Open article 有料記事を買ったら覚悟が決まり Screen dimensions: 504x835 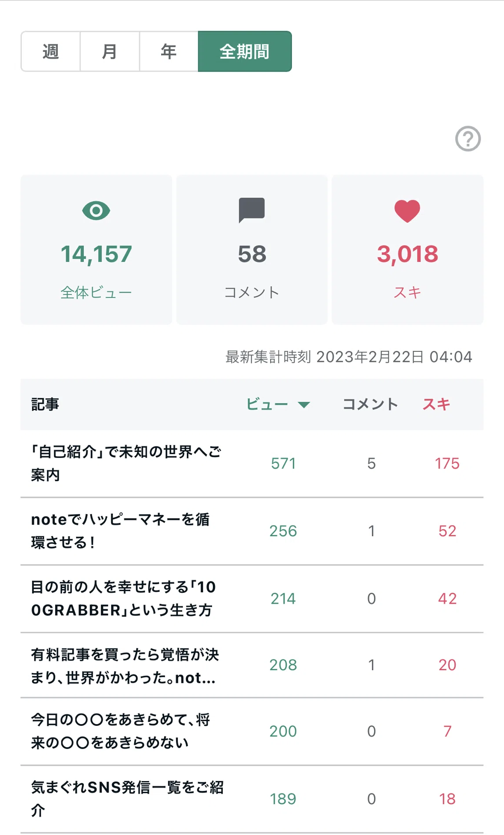[x=125, y=666]
